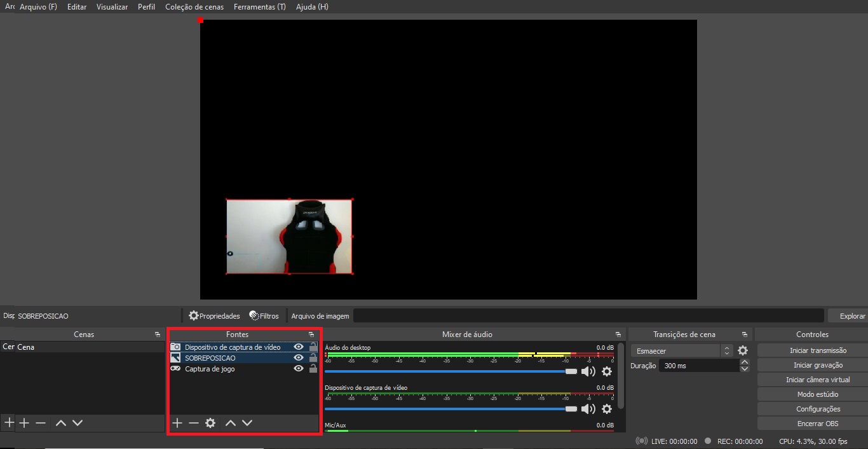Remove selected source with minus icon
Screen dimensions: 868x449
tap(194, 423)
